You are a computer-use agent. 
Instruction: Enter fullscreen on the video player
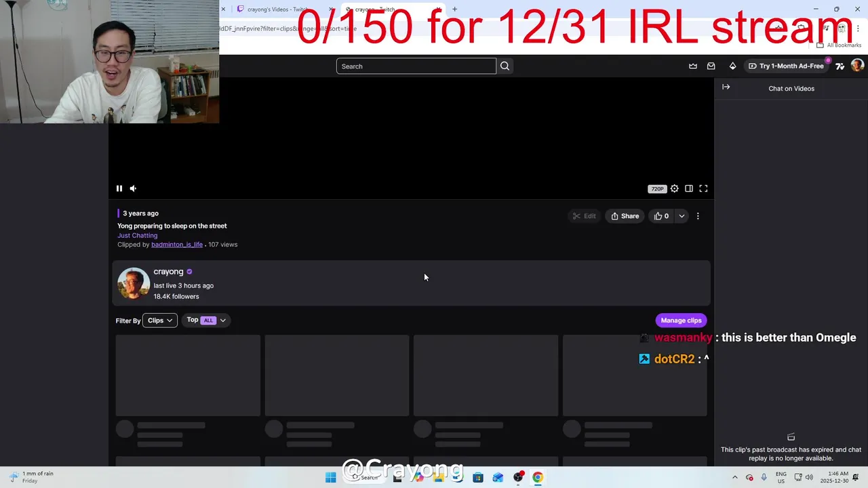tap(703, 188)
